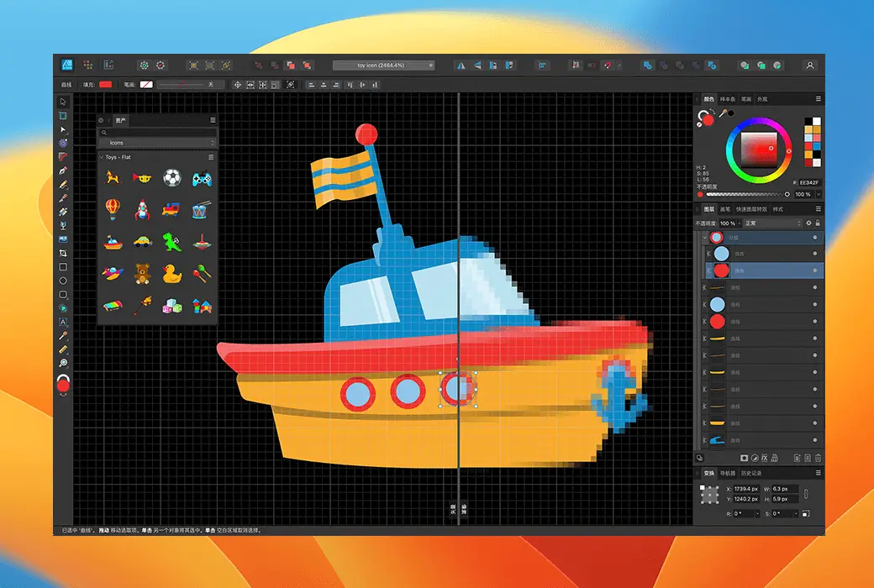The width and height of the screenshot is (874, 588).
Task: Switch to the Designer persona icon
Action: point(67,66)
